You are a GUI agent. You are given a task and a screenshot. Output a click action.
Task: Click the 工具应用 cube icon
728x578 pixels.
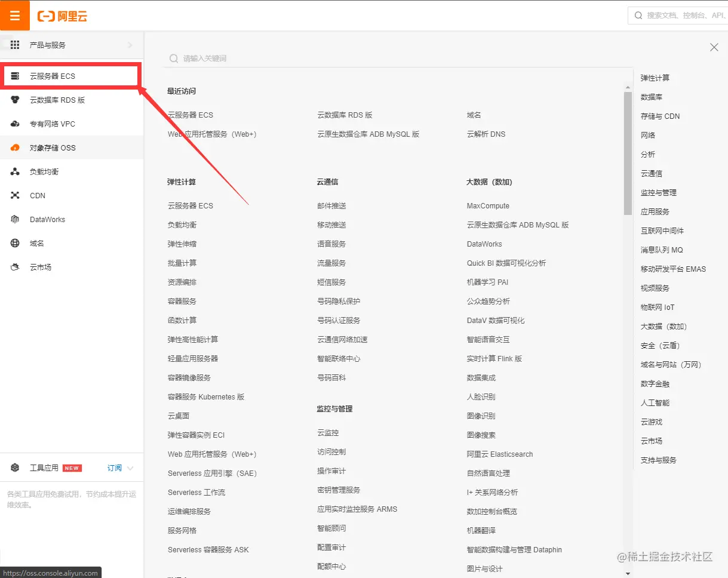[16, 468]
